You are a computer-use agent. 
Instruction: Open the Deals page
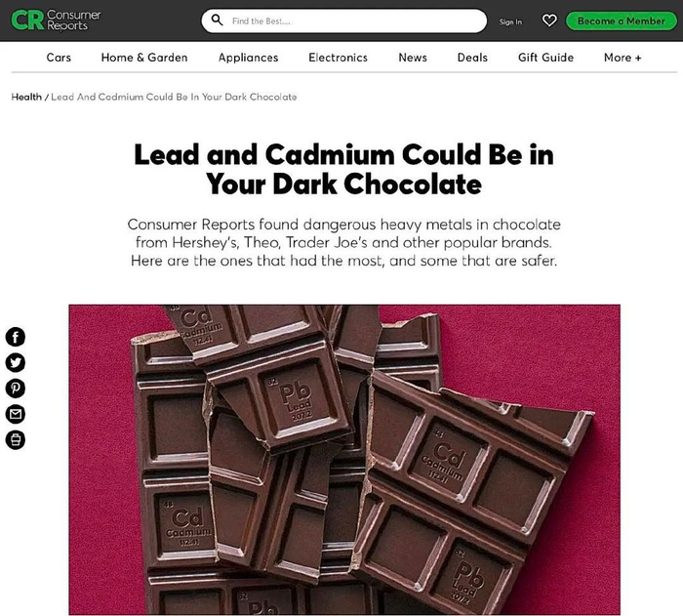click(x=472, y=58)
